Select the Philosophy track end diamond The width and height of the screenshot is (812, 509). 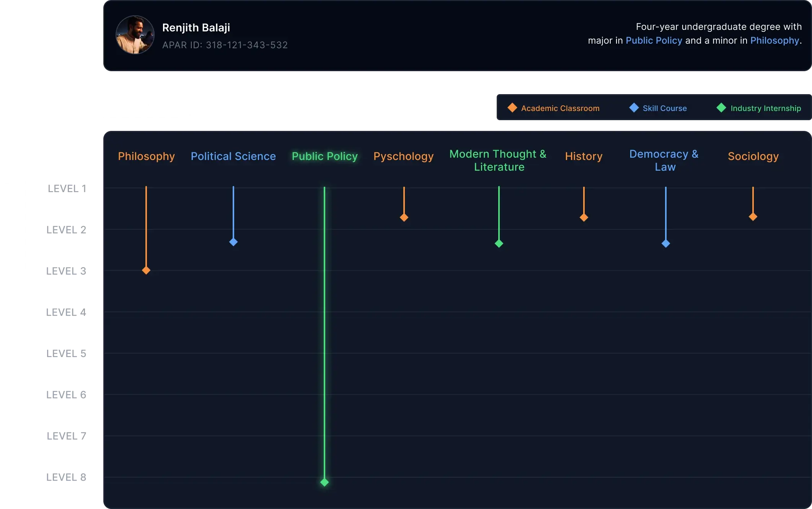coord(146,271)
